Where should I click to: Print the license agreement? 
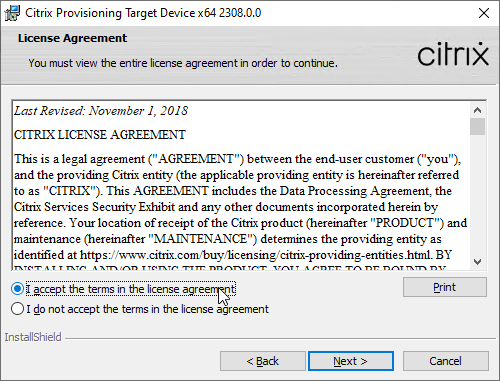coord(445,287)
